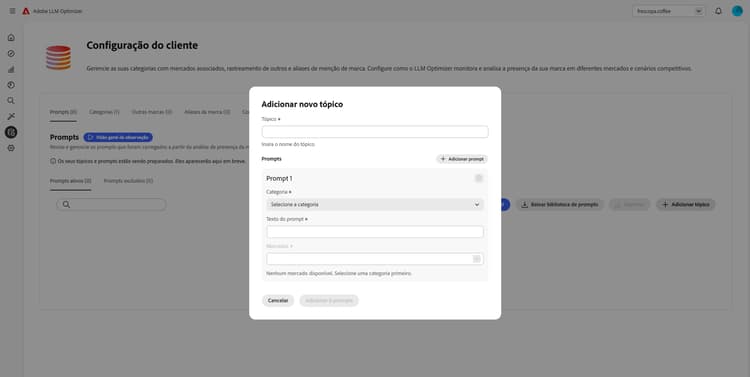Open the user profile avatar
The image size is (750, 377).
coord(737,11)
